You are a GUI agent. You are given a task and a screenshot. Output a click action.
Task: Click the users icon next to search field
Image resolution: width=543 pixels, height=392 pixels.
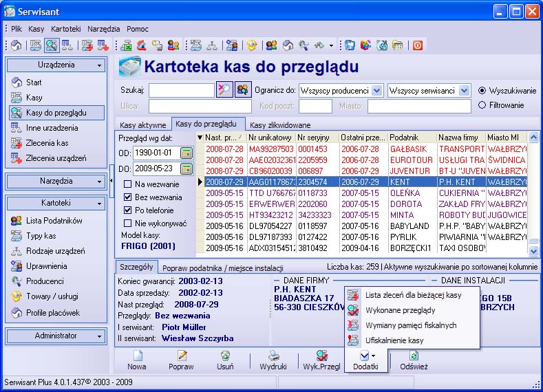pos(243,90)
